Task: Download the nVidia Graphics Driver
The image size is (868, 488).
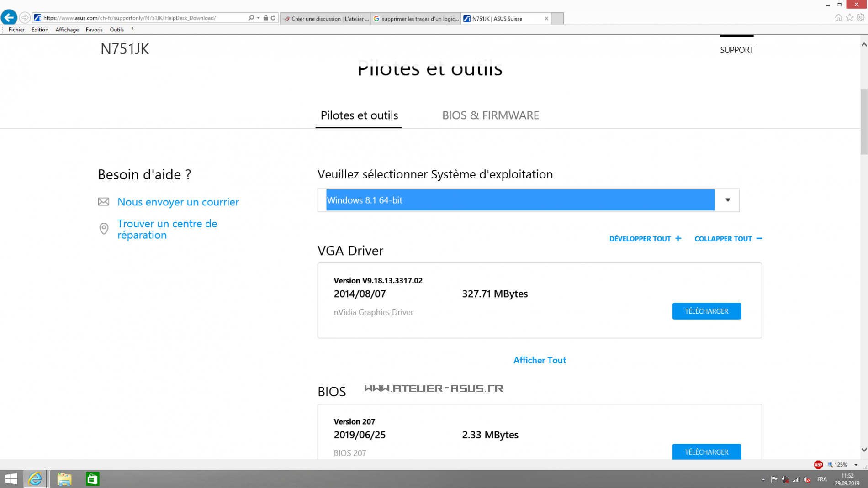Action: coord(706,311)
